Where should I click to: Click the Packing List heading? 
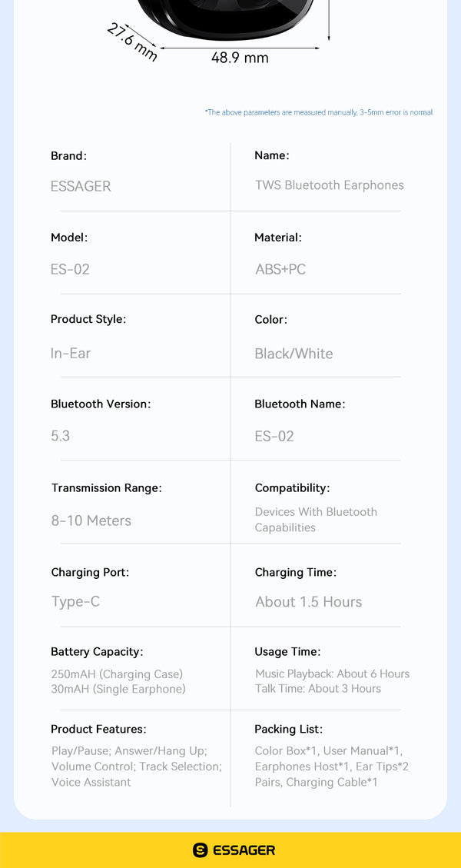(288, 729)
